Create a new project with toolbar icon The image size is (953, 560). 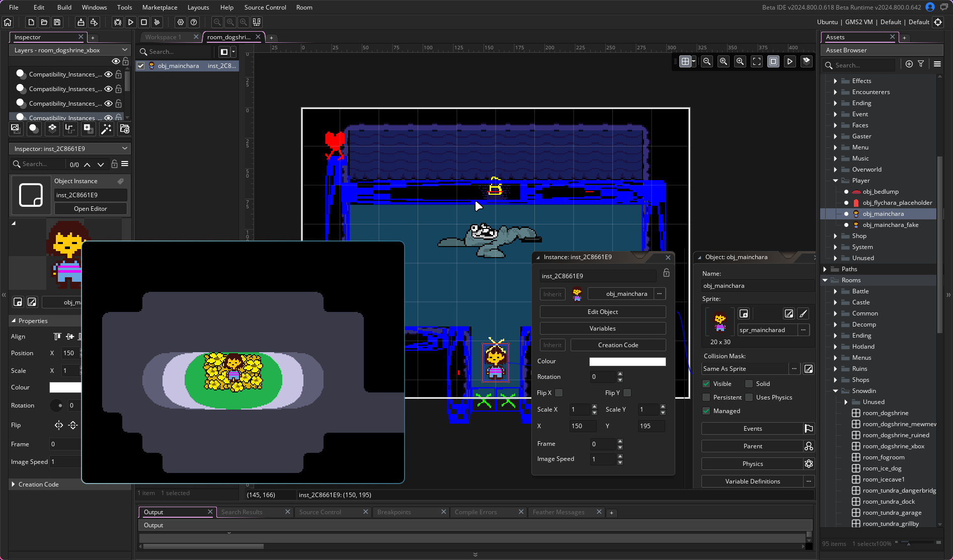(31, 22)
